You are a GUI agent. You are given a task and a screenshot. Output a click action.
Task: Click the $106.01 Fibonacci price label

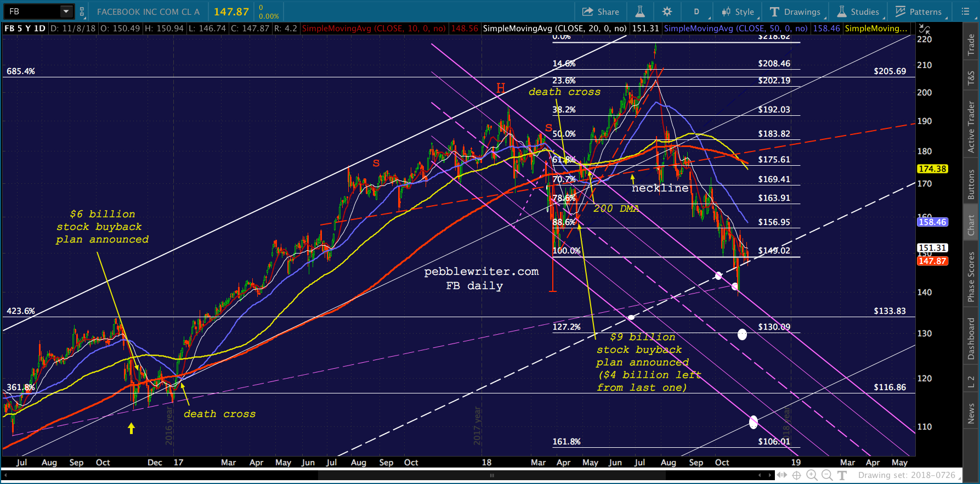tap(774, 442)
